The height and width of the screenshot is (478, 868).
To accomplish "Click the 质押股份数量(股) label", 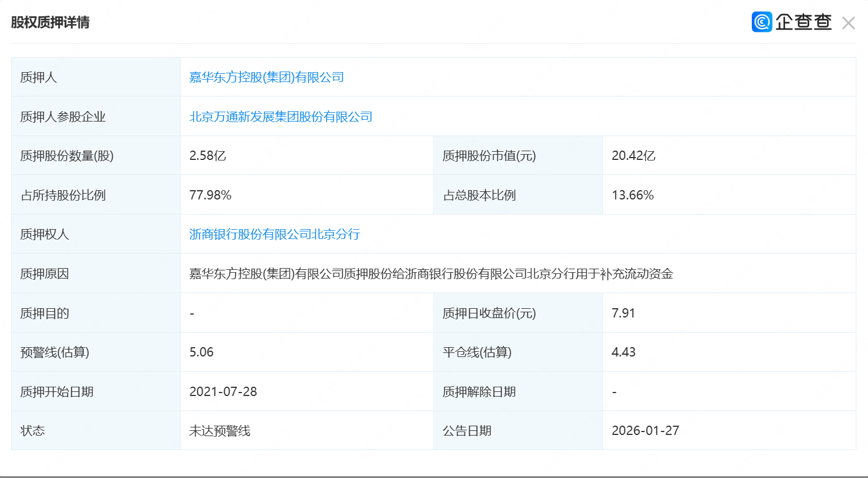I will click(67, 156).
